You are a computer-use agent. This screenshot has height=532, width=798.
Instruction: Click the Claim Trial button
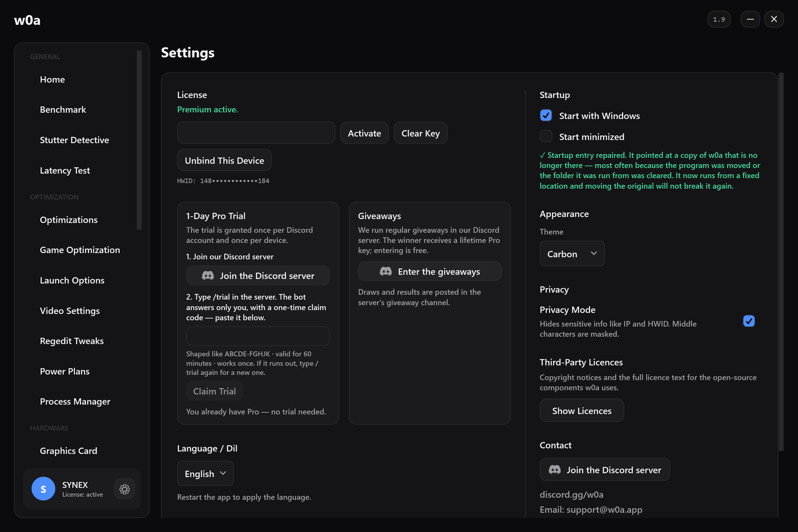tap(215, 391)
